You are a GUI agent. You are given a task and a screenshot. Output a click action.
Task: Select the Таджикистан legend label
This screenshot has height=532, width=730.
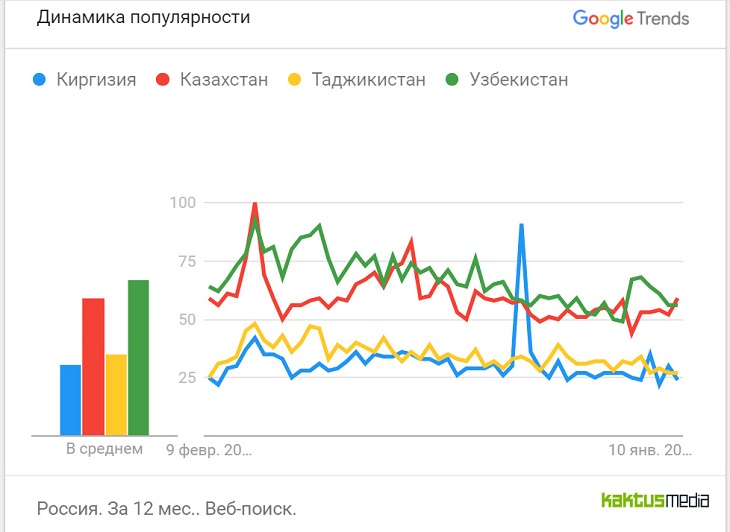368,79
